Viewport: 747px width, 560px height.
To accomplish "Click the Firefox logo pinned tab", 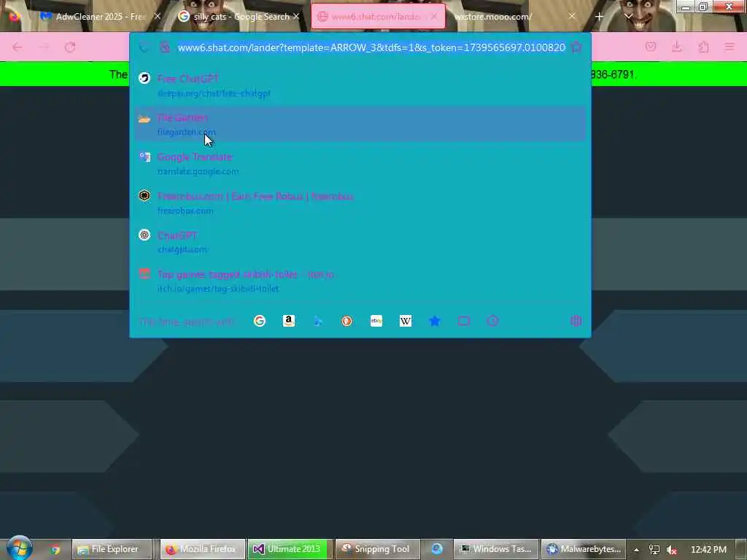I will click(15, 17).
